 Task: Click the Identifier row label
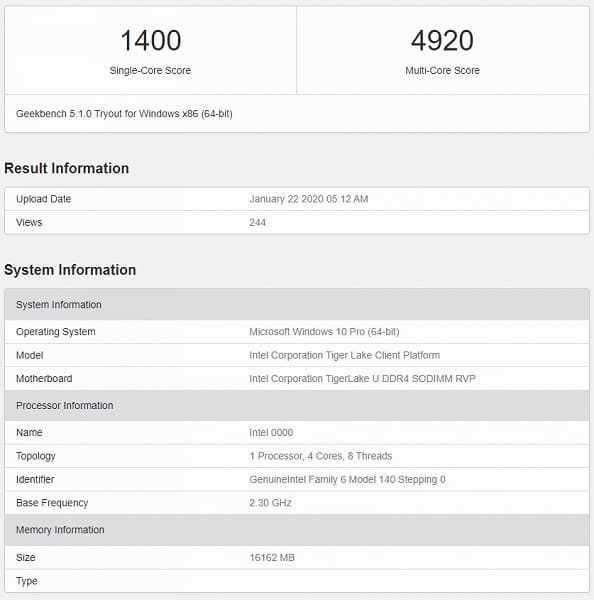tap(35, 479)
